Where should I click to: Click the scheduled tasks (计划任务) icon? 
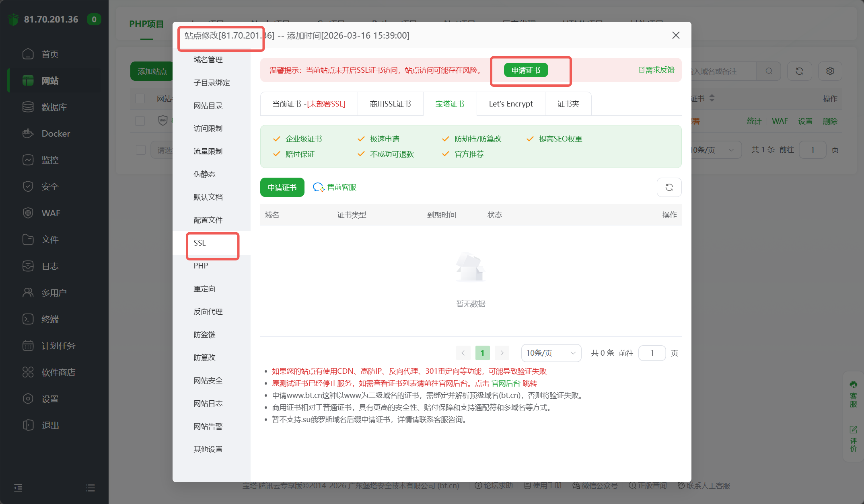(28, 346)
